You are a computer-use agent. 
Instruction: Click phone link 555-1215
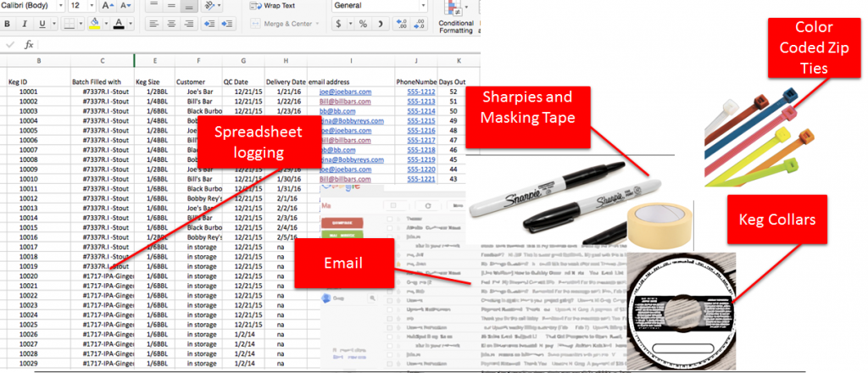click(421, 120)
